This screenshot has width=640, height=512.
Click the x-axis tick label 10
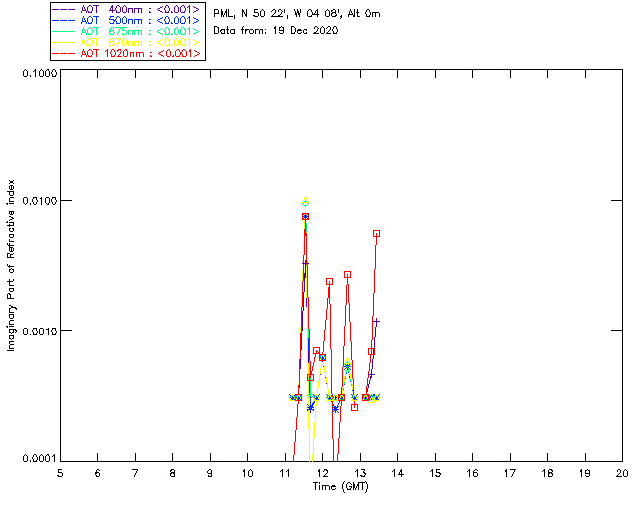point(247,474)
